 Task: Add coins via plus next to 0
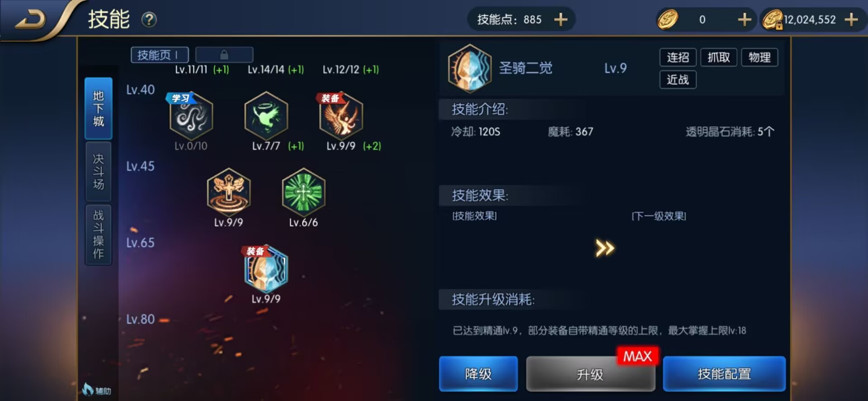point(744,19)
